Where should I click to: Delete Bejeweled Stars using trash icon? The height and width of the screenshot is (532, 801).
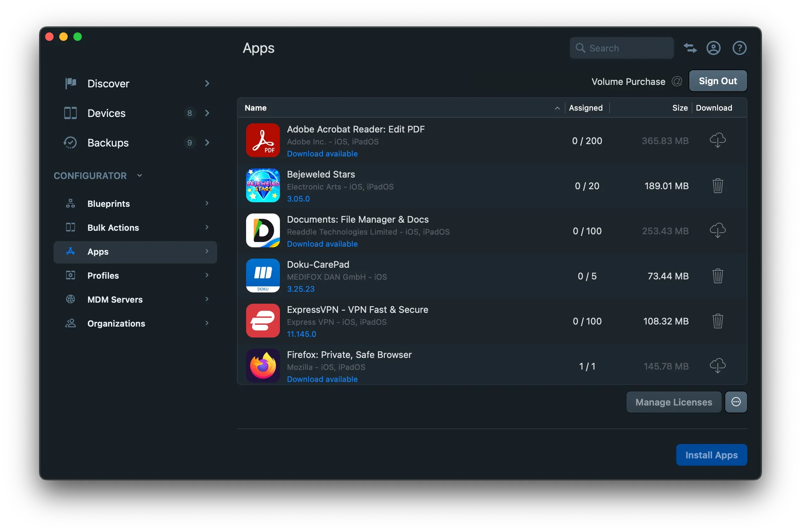pyautogui.click(x=718, y=186)
